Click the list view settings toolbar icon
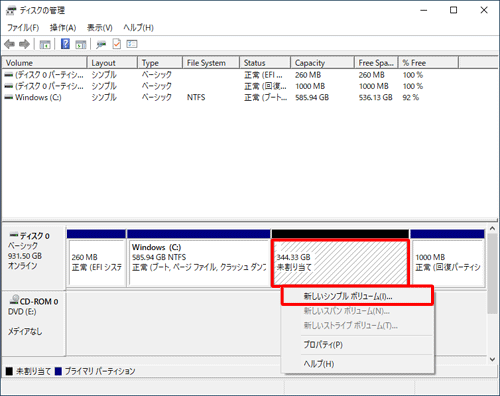 [132, 44]
